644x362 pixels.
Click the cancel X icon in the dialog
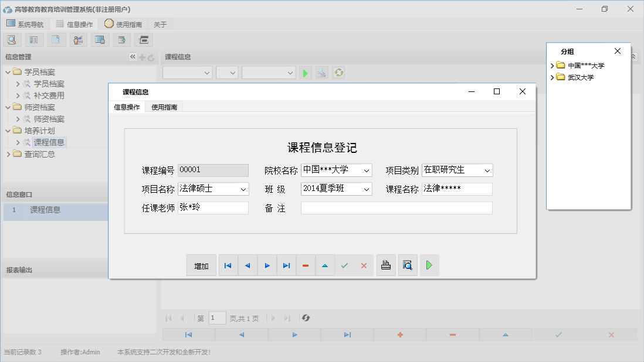[364, 265]
